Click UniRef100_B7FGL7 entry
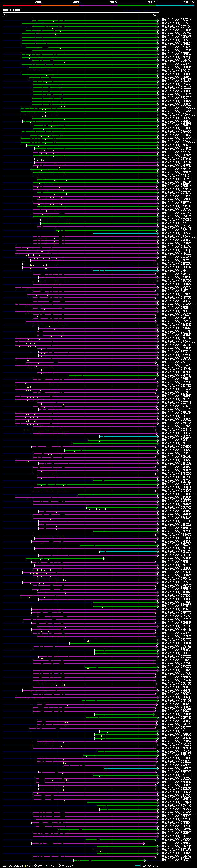197x868 pixels. (177, 145)
